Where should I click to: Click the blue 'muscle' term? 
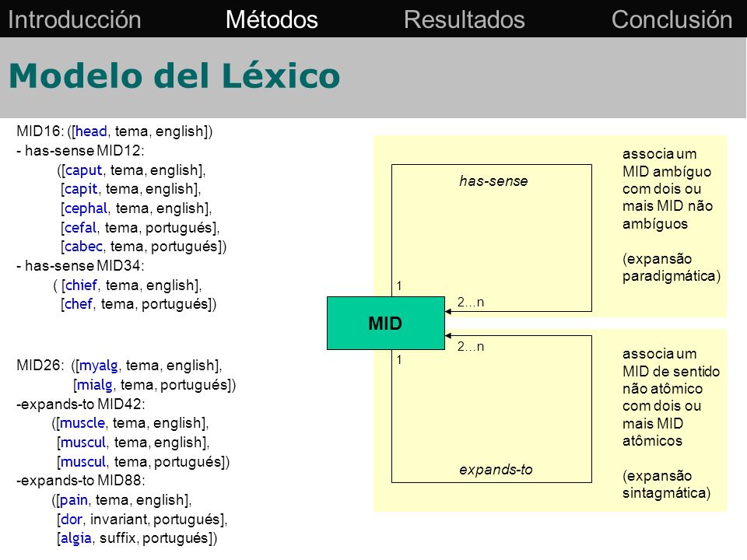[x=82, y=423]
